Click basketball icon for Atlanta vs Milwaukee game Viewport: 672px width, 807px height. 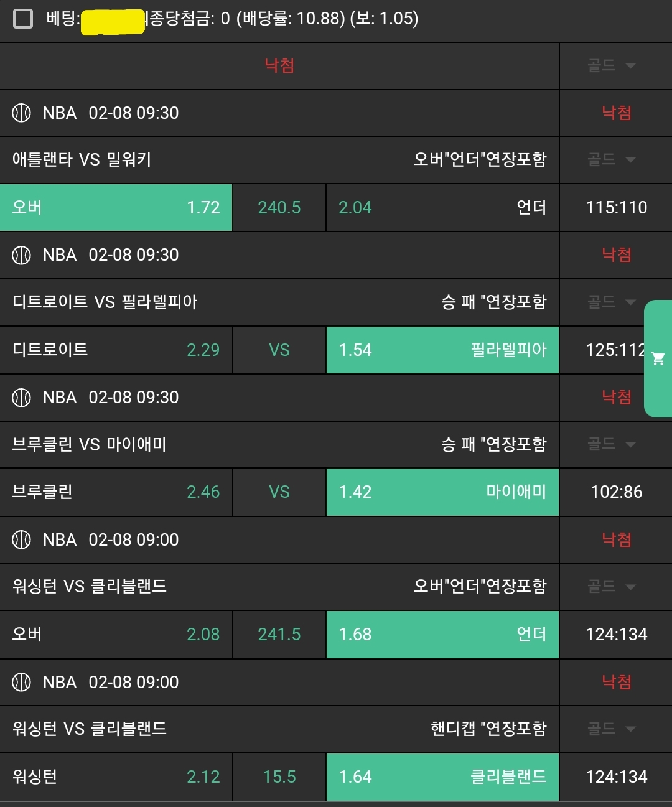point(21,113)
